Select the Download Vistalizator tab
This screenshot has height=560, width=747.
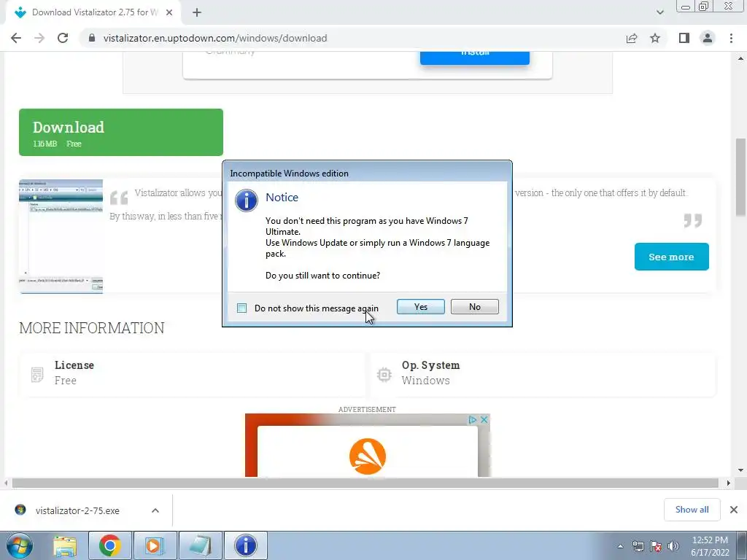pos(93,12)
